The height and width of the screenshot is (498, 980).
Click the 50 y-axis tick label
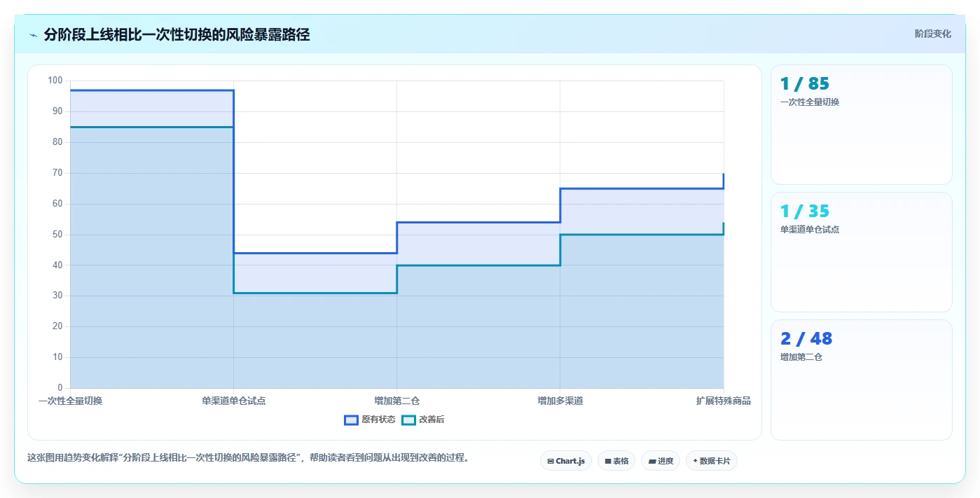(57, 235)
